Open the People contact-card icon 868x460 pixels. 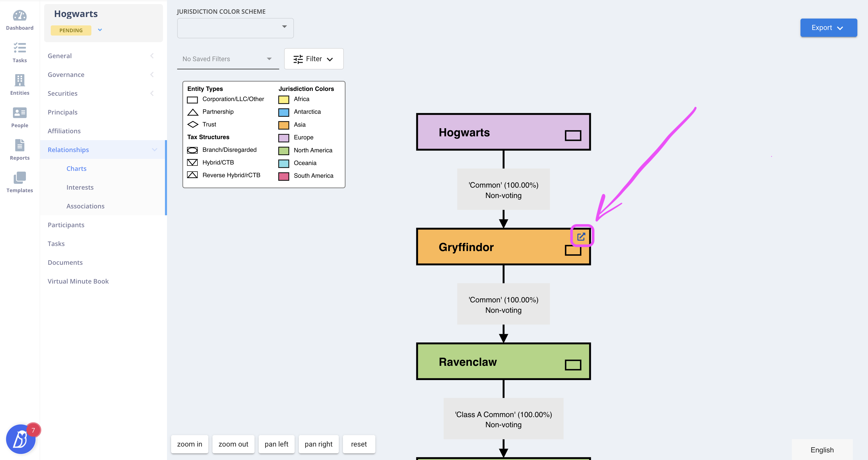20,112
